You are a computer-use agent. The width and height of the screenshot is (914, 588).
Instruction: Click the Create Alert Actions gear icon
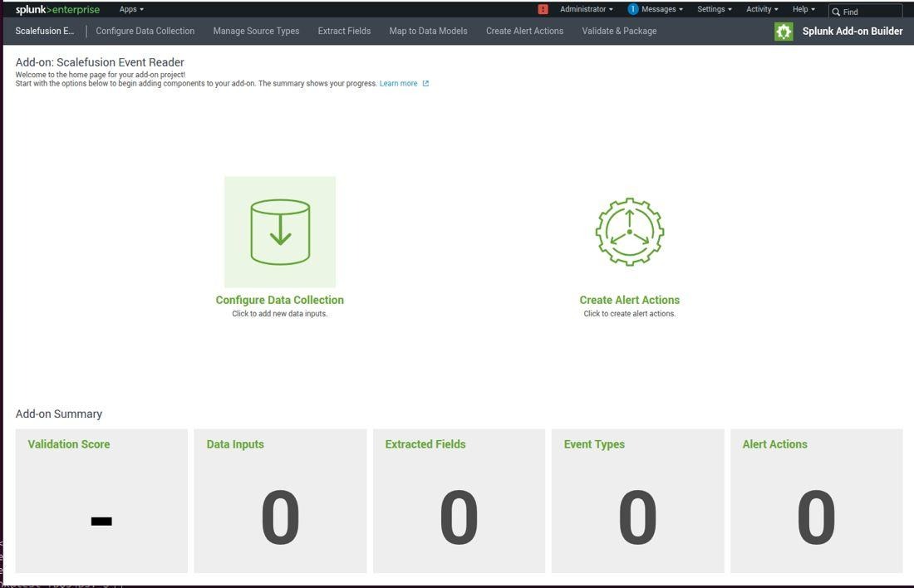[630, 232]
